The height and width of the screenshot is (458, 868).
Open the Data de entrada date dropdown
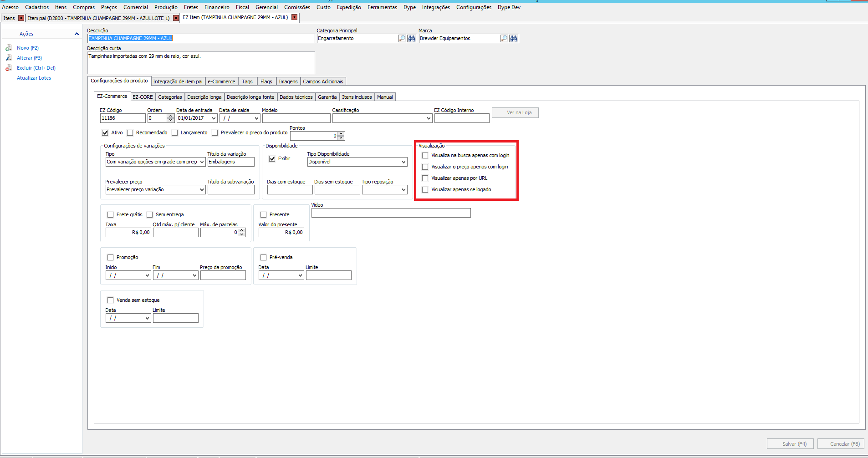click(x=214, y=118)
